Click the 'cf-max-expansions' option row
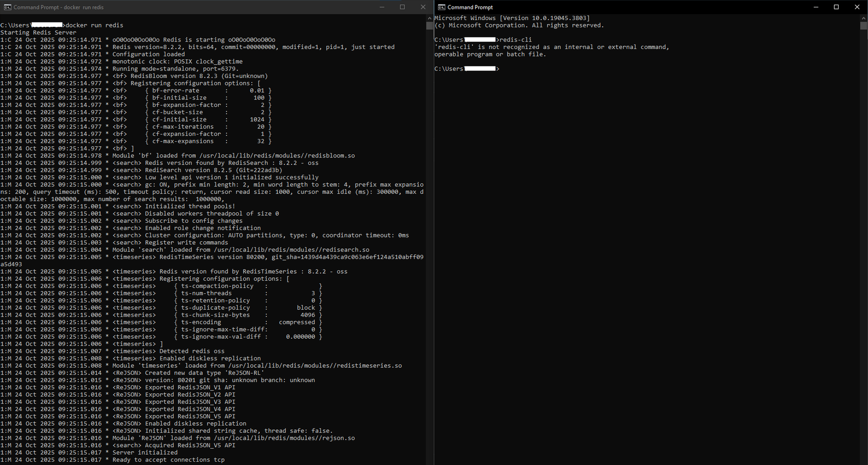Image resolution: width=868 pixels, height=465 pixels. 136,141
